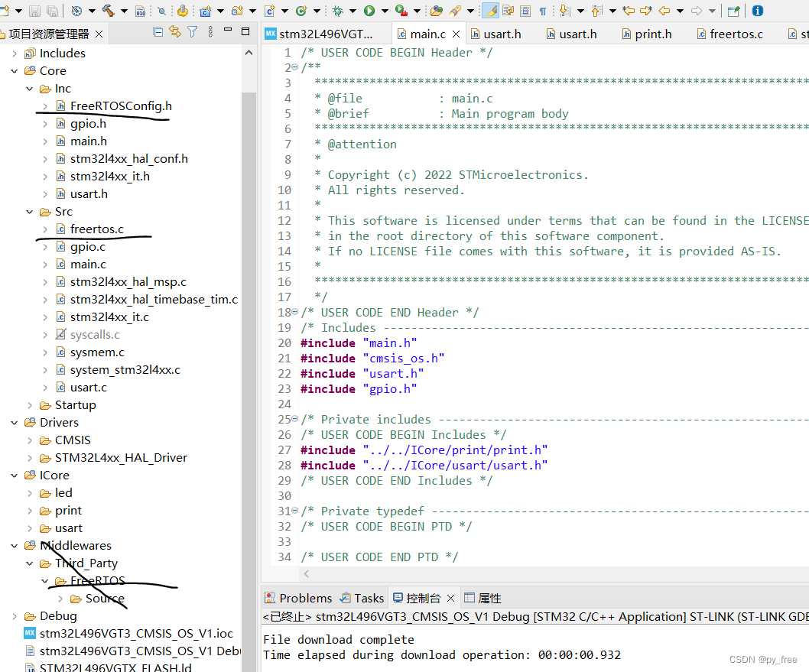The height and width of the screenshot is (672, 809).
Task: Click the filter funnel icon in explorer
Action: [x=193, y=32]
